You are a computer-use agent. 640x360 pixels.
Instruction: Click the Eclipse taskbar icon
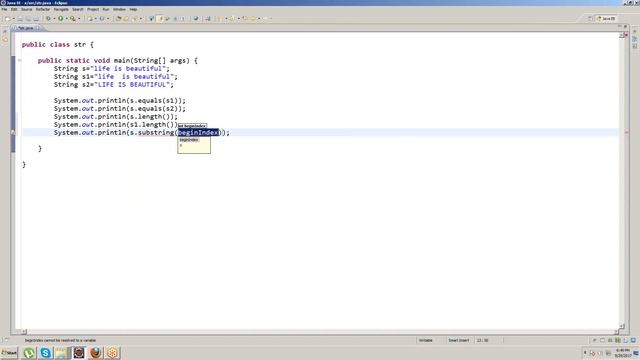[x=79, y=353]
